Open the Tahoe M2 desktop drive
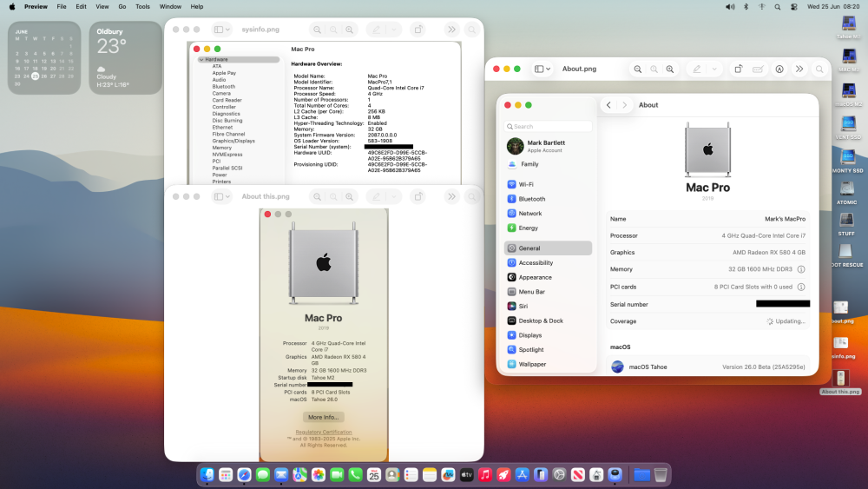868x489 pixels. [x=848, y=27]
